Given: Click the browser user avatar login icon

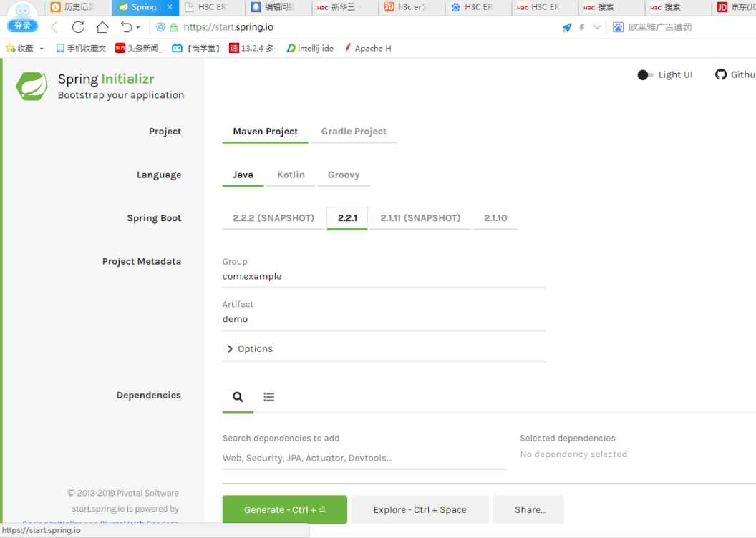Looking at the screenshot, I should 23,11.
